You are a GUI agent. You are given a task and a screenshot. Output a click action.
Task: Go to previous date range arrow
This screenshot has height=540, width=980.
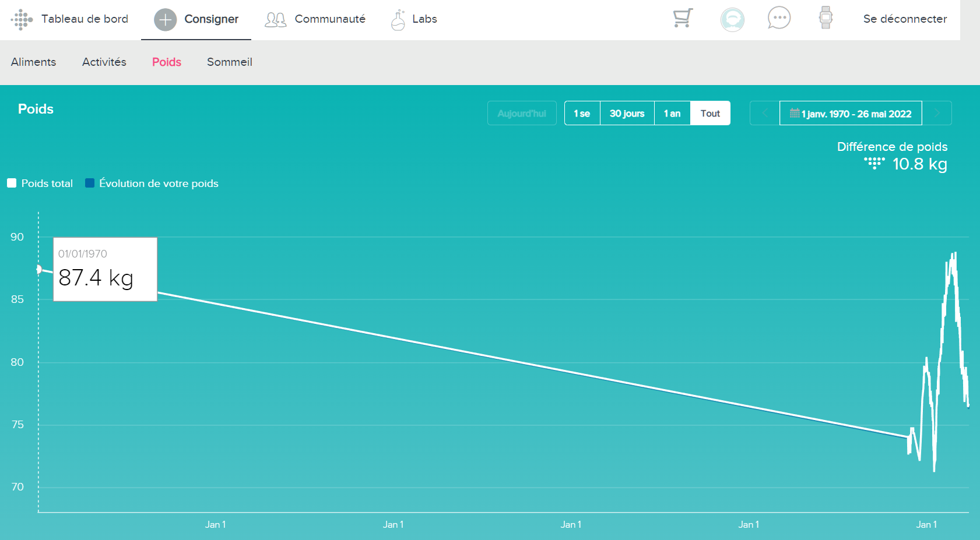(765, 113)
